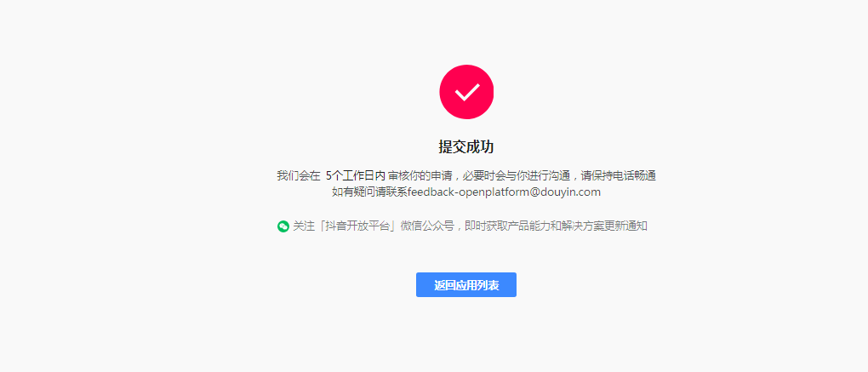Click the 电话畅通 words in the description
868x372 pixels.
(635, 176)
